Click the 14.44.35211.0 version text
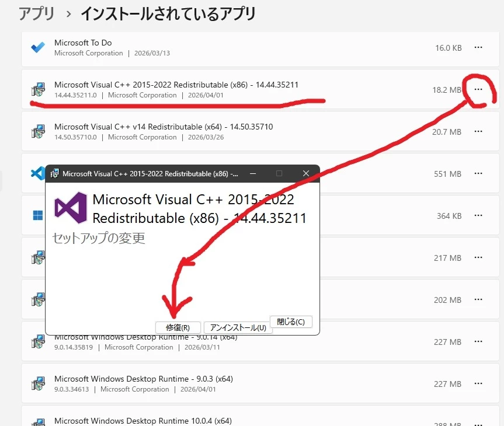This screenshot has width=504, height=426. pos(75,95)
